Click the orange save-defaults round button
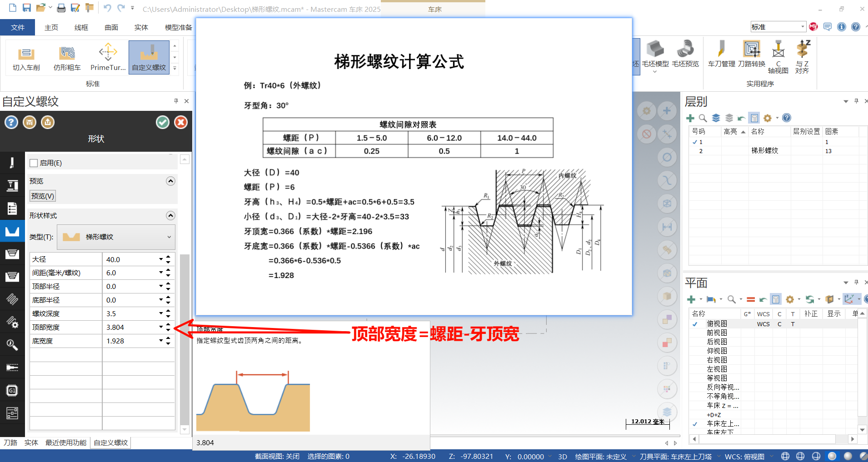Viewport: 868px width, 462px height. [30, 122]
